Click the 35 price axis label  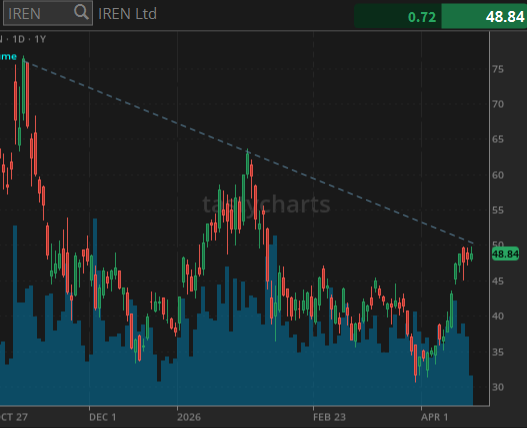(498, 352)
